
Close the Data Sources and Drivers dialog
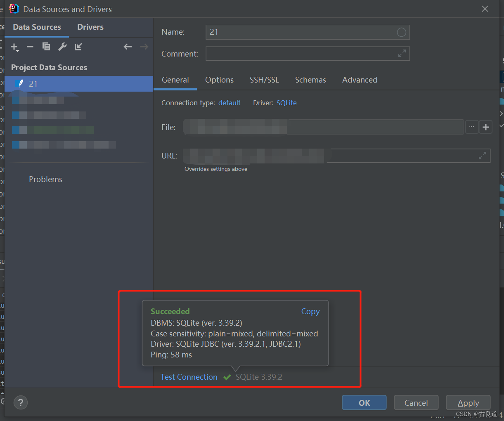(x=485, y=9)
